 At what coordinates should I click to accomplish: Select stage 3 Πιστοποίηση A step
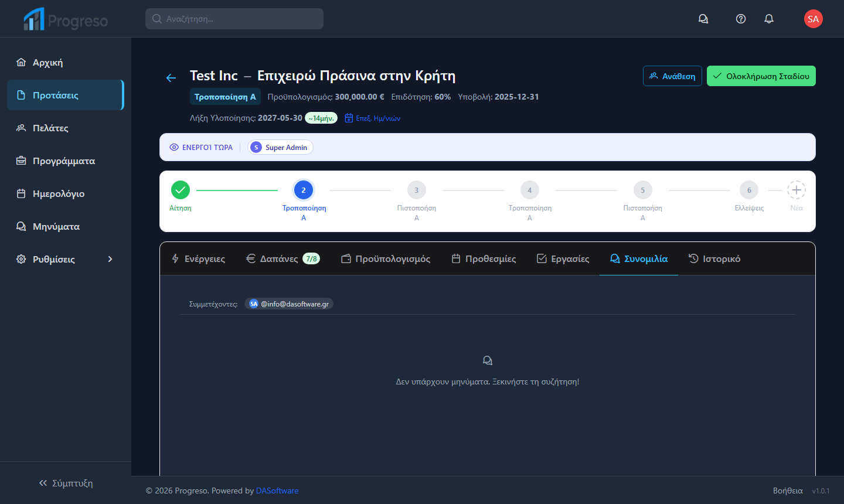(417, 190)
